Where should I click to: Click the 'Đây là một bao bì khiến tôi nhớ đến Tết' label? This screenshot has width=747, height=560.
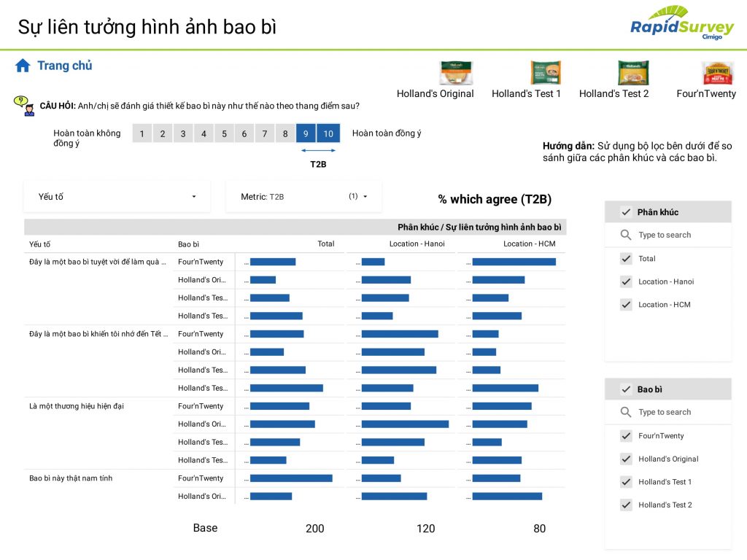point(98,334)
